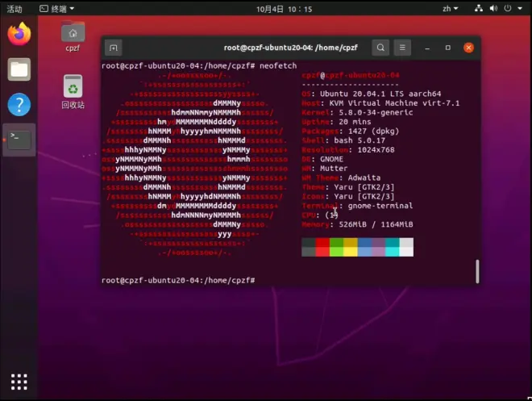
Task: Open 活动 Activities overview
Action: tap(15, 9)
